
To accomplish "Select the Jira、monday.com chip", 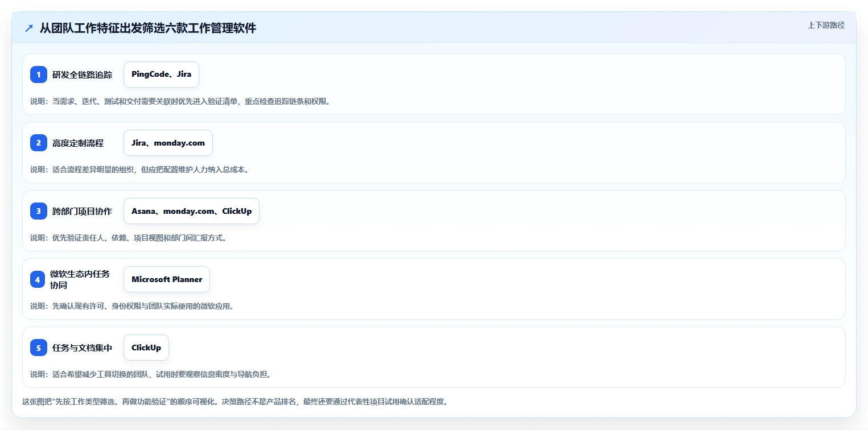I will [168, 143].
